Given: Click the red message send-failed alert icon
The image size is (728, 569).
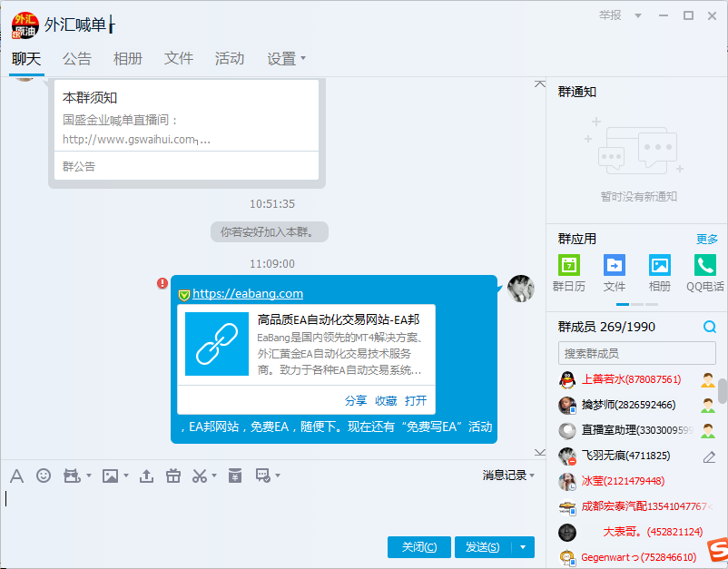Looking at the screenshot, I should coord(162,283).
